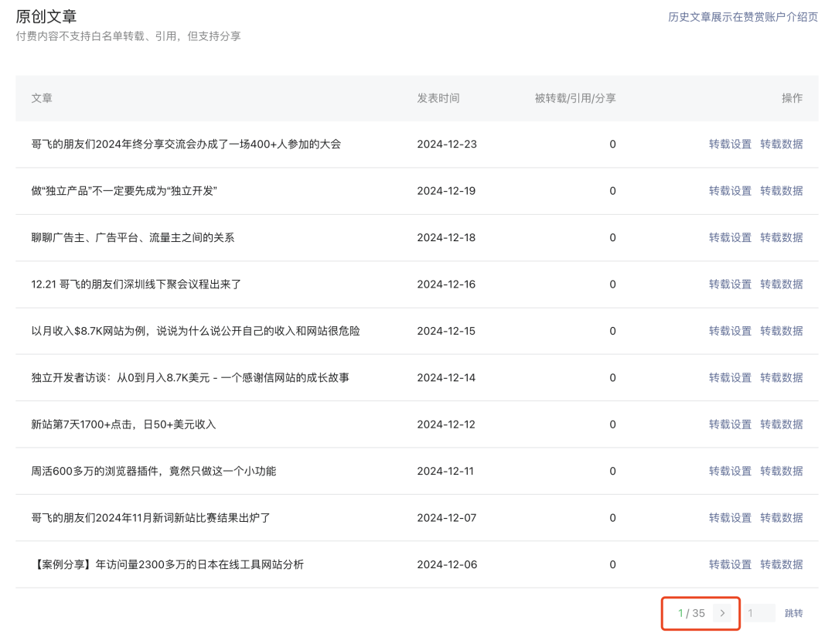The width and height of the screenshot is (835, 644).
Task: Select article title 12.21 哥飞的朋友们深圳线下聚会议程出来了
Action: [136, 285]
